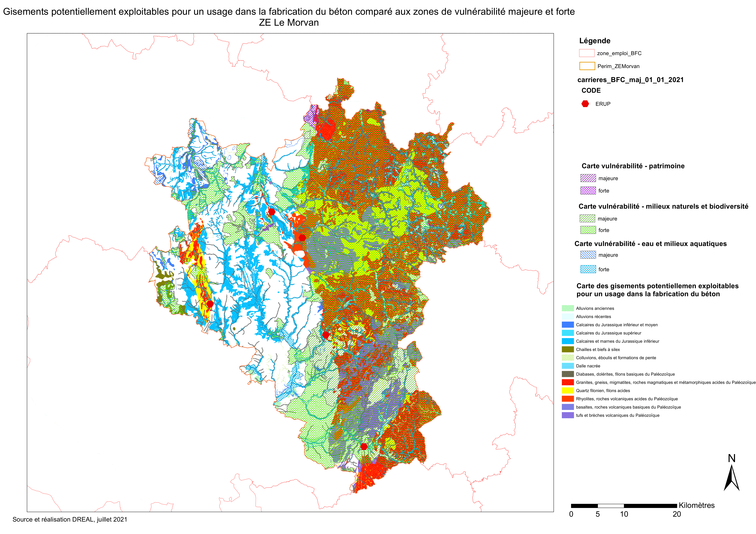Click the CODE label in the legend
This screenshot has height=534, width=756.
click(591, 91)
